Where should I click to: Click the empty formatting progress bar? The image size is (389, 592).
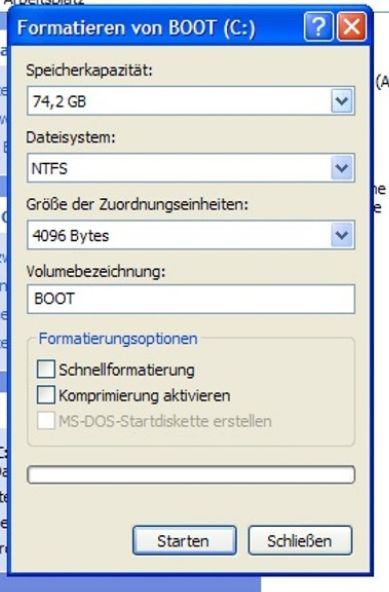tap(191, 475)
